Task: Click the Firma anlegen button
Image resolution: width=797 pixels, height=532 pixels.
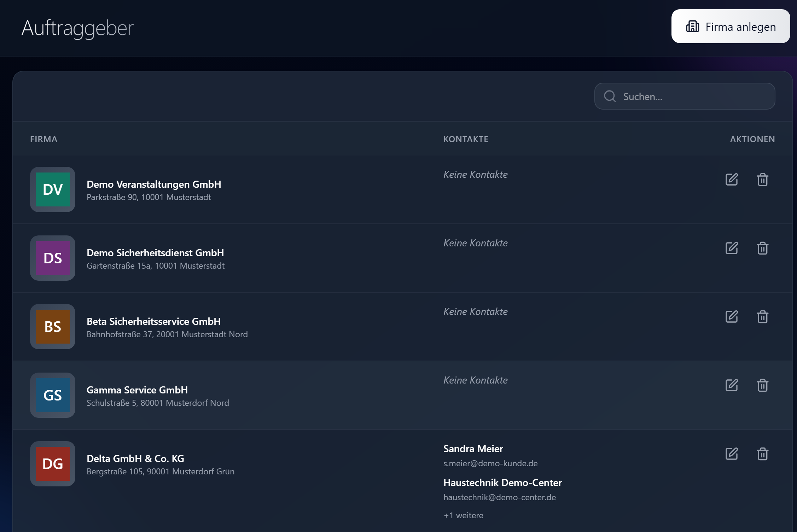Action: [x=731, y=26]
